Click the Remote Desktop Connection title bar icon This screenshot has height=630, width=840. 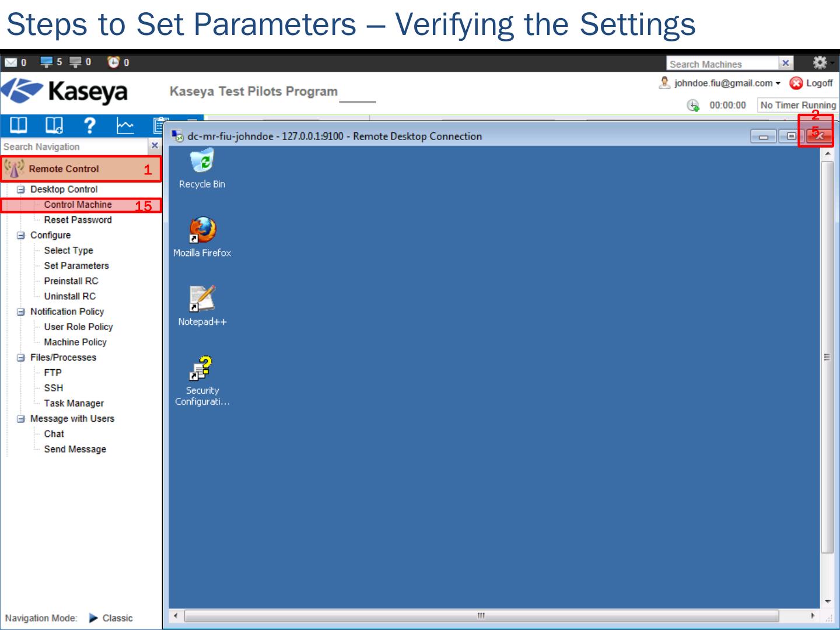click(177, 136)
